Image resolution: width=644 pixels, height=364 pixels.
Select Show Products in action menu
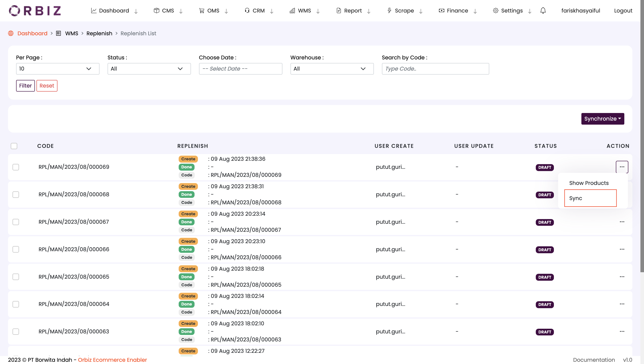tap(589, 183)
